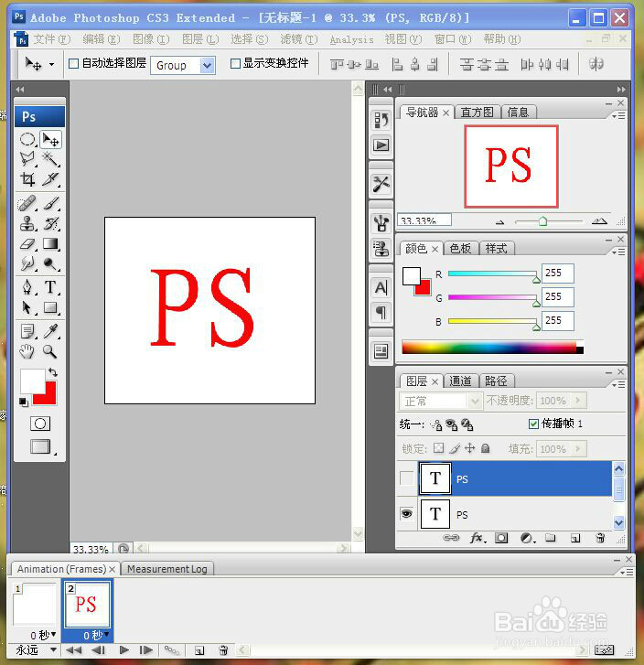Delete layer with trash icon in Layers panel

point(600,538)
